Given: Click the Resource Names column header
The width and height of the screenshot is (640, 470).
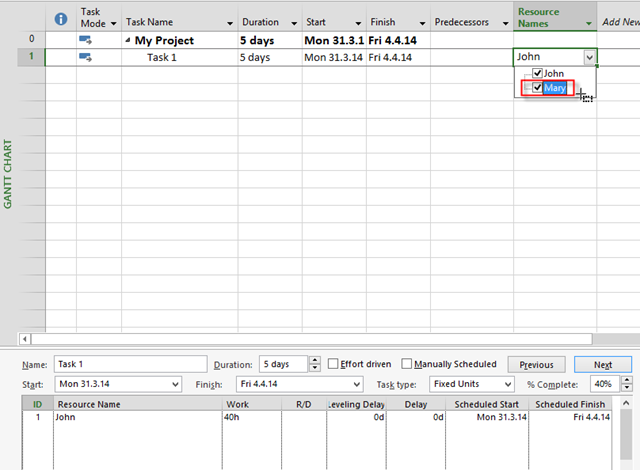Looking at the screenshot, I should pyautogui.click(x=546, y=17).
